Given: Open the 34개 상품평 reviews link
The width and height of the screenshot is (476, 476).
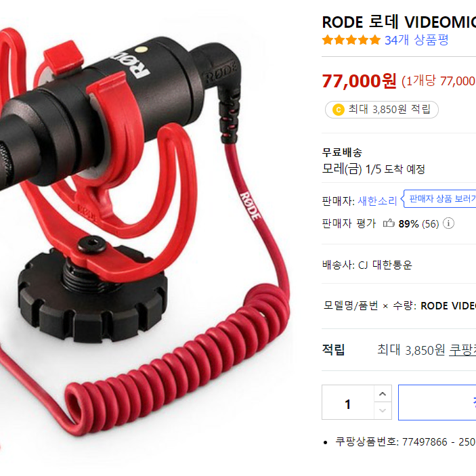Looking at the screenshot, I should (x=416, y=40).
